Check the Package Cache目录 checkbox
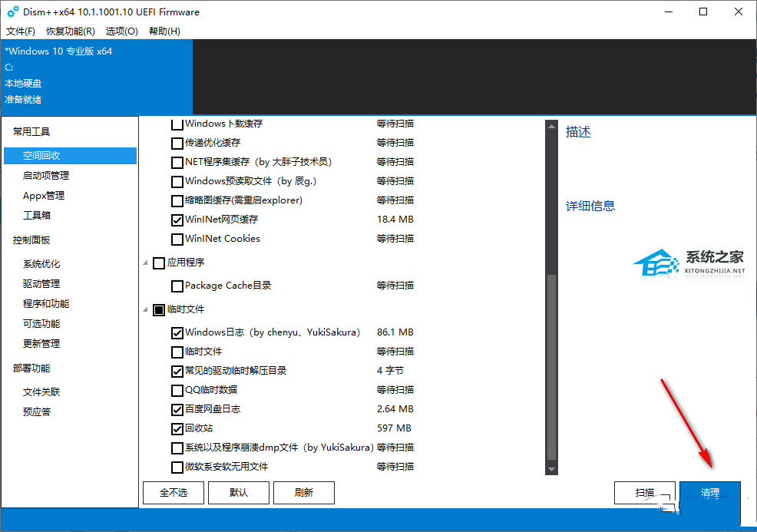The height and width of the screenshot is (532, 757). pos(177,286)
